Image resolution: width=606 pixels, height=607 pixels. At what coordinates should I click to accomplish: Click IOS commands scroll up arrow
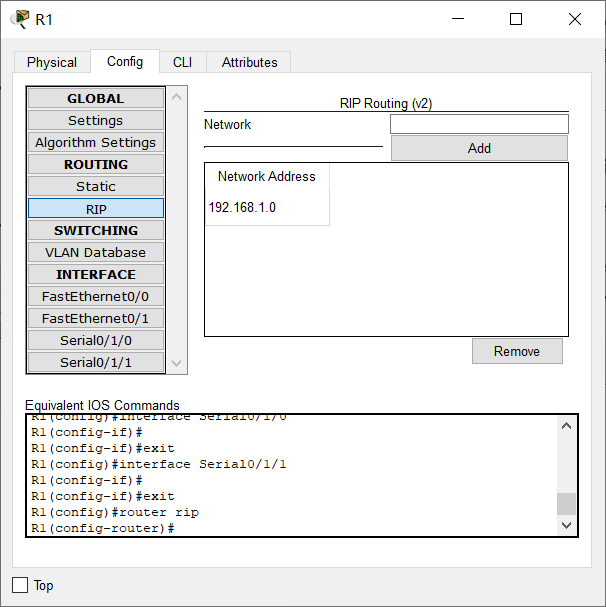(566, 426)
